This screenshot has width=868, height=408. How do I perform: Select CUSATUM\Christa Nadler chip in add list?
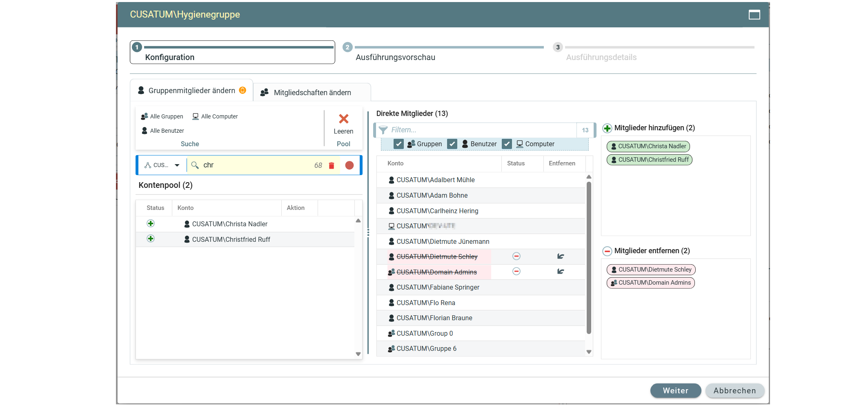pos(648,146)
